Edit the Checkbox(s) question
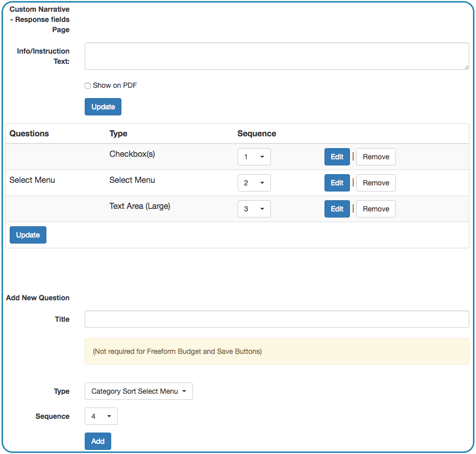The height and width of the screenshot is (454, 476). coord(337,157)
